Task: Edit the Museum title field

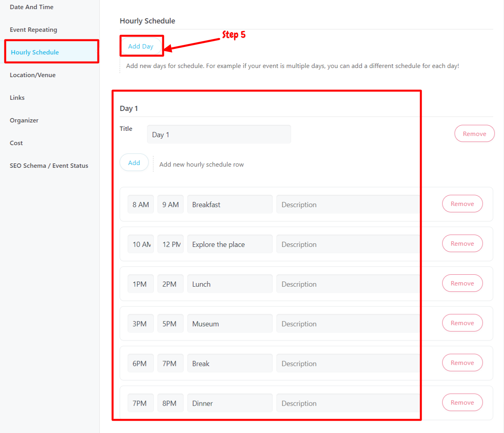Action: coord(230,324)
